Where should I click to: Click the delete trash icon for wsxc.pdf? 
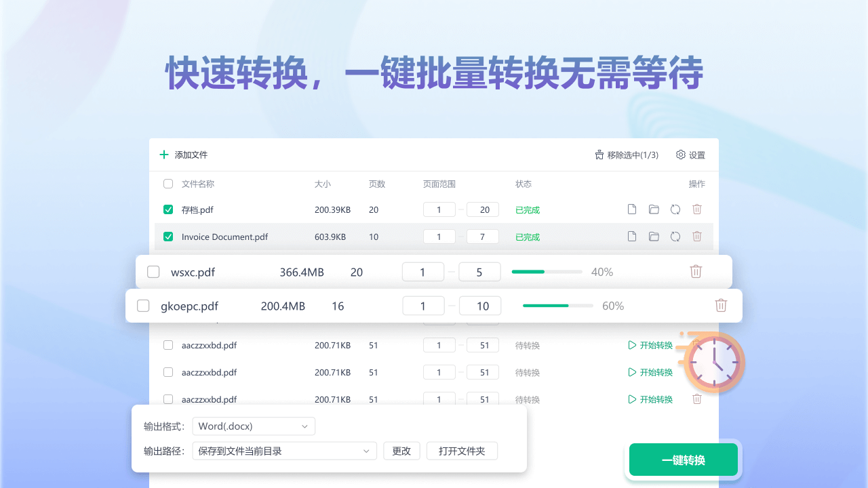click(696, 271)
